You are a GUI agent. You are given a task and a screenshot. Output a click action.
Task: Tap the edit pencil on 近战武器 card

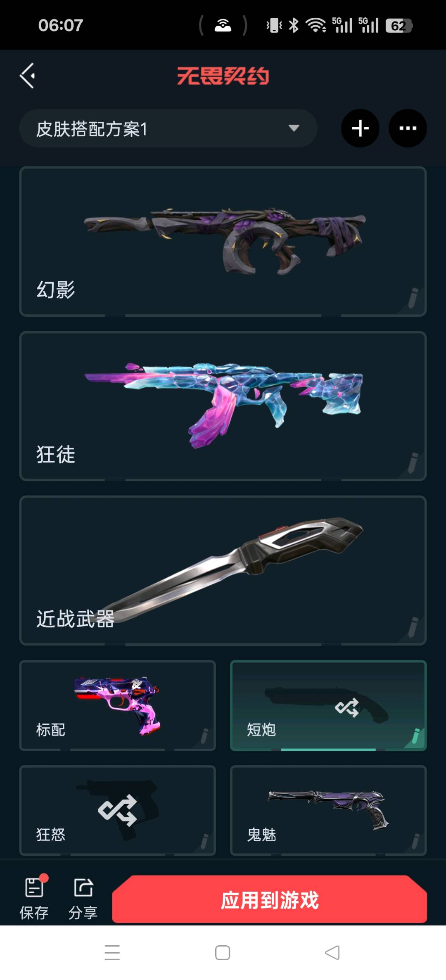[x=413, y=627]
